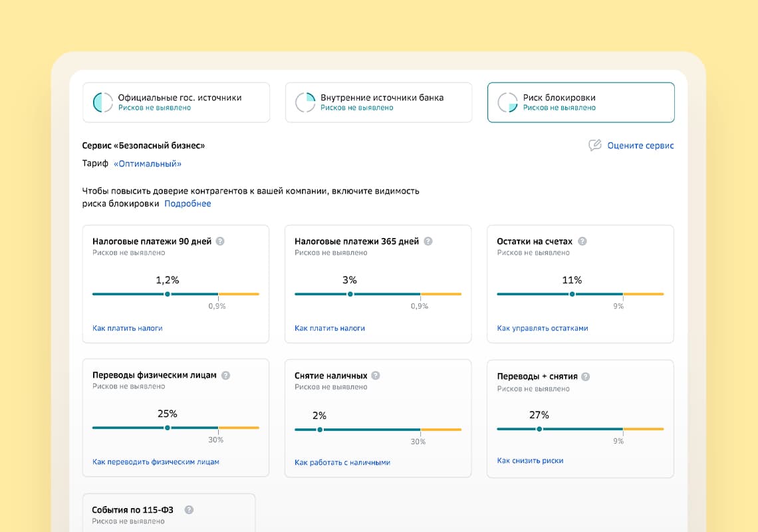Click the 11% value in Остатки на счетах
The width and height of the screenshot is (758, 532).
point(572,280)
